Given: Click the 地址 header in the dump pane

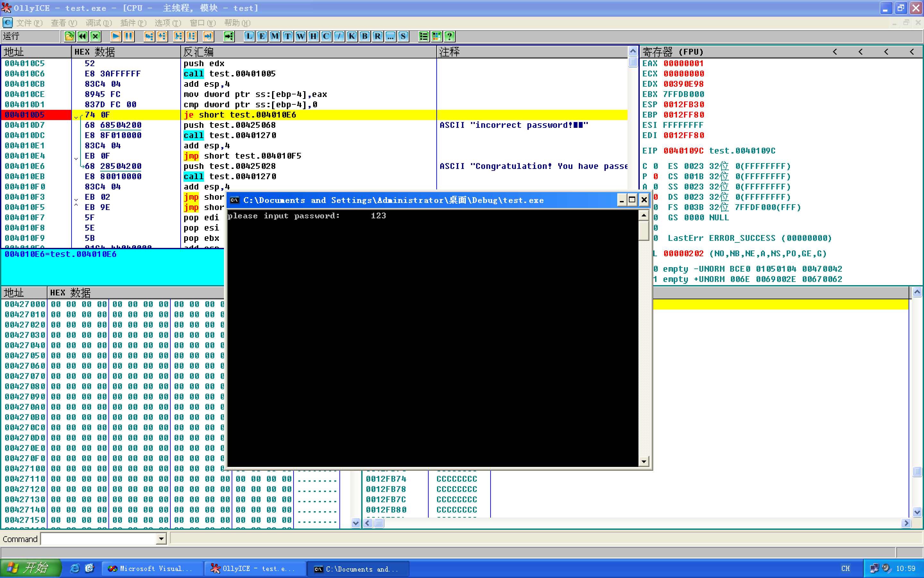Looking at the screenshot, I should (x=24, y=293).
